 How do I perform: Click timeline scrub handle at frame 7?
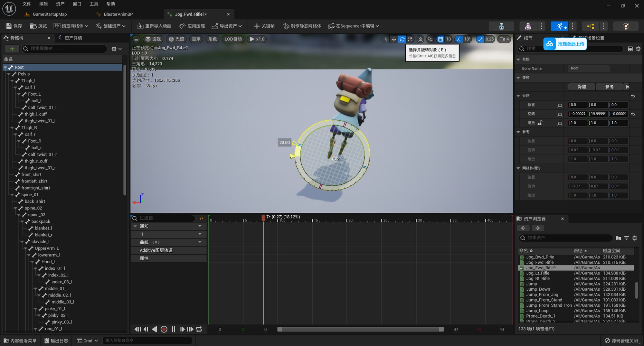[x=263, y=218]
